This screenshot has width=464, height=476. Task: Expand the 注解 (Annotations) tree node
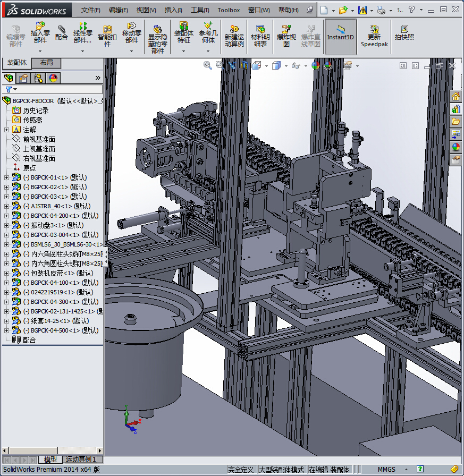point(6,130)
